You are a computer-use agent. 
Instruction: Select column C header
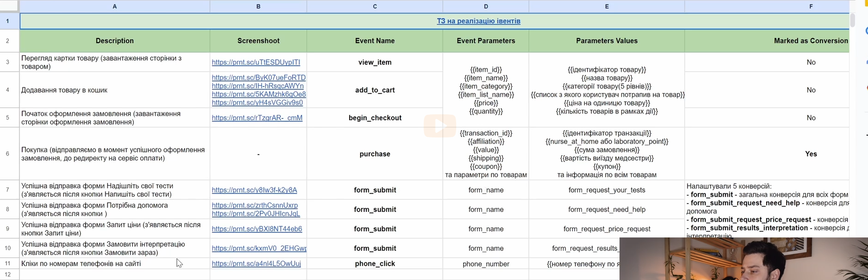pyautogui.click(x=375, y=6)
